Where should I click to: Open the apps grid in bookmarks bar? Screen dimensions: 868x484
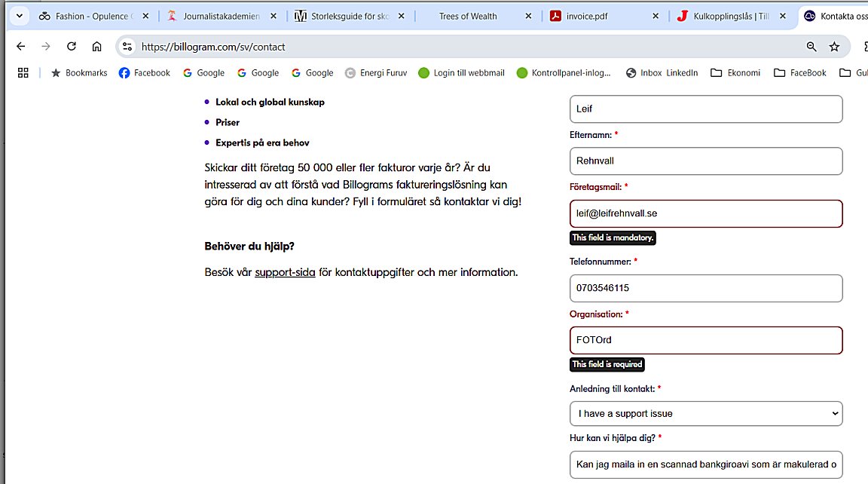23,72
